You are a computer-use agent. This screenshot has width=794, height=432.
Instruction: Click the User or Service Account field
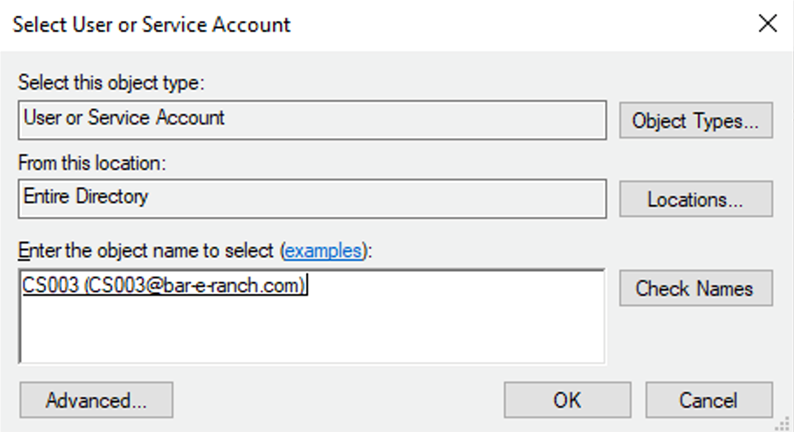312,119
